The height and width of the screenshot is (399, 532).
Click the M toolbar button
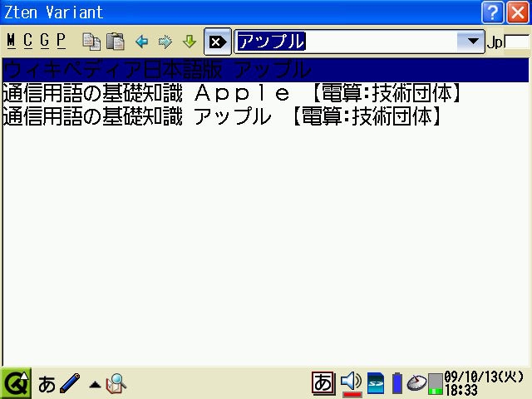click(x=11, y=41)
